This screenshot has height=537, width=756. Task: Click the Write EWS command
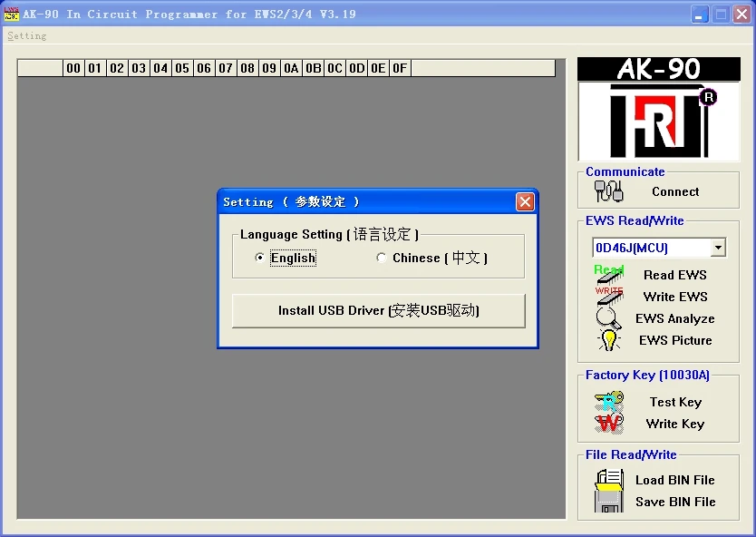674,297
